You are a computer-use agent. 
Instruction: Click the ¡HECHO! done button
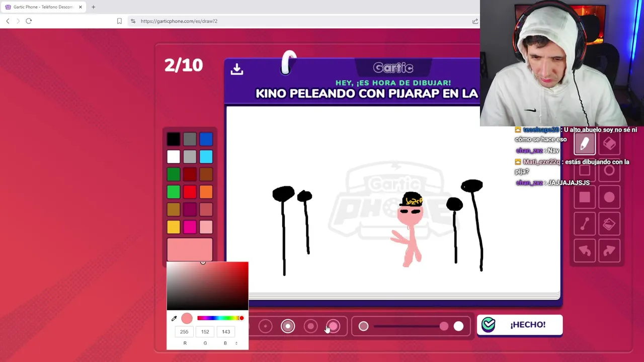pos(520,325)
